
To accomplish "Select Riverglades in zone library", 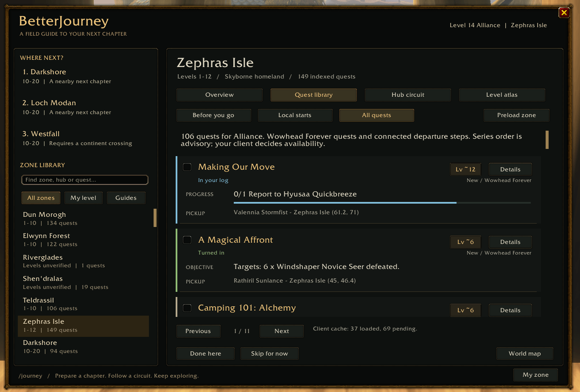I will pyautogui.click(x=84, y=261).
